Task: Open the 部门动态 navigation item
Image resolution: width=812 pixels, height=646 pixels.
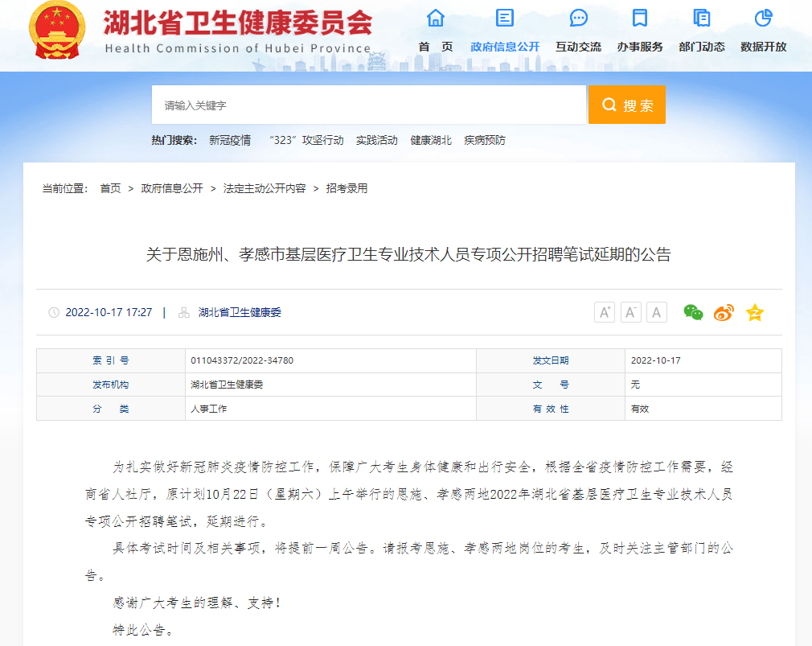Action: pyautogui.click(x=701, y=47)
